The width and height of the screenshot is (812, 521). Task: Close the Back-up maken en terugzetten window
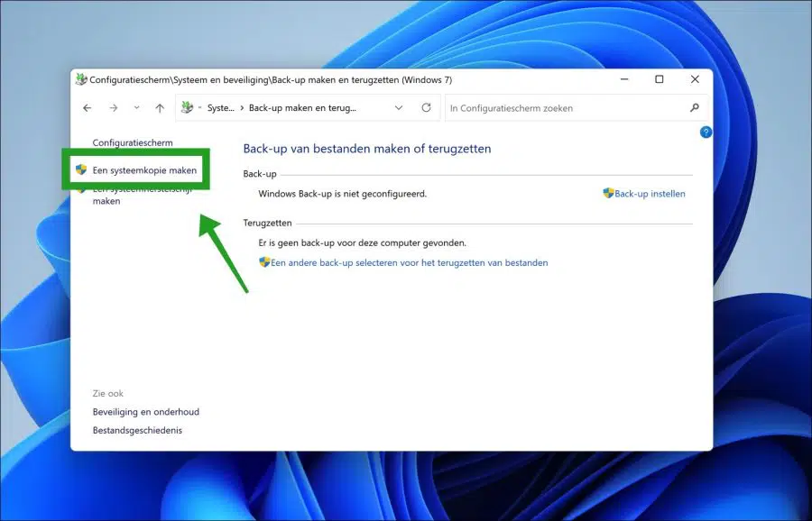(x=695, y=79)
